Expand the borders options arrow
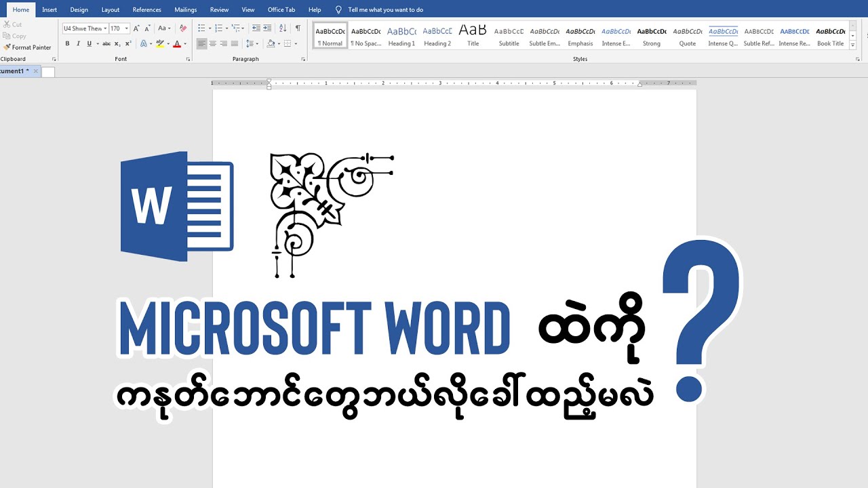The height and width of the screenshot is (488, 868). pos(295,43)
